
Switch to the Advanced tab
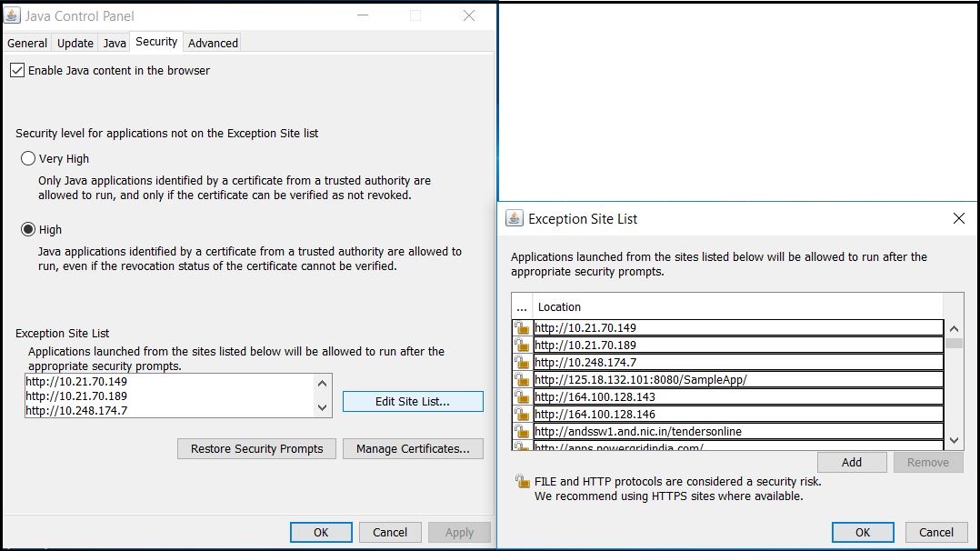click(x=212, y=42)
